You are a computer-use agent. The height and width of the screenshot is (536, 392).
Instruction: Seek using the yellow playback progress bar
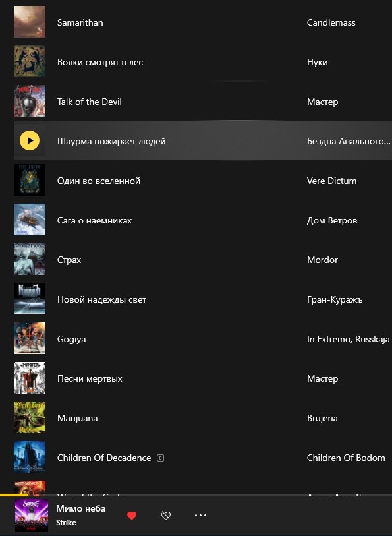(196, 495)
